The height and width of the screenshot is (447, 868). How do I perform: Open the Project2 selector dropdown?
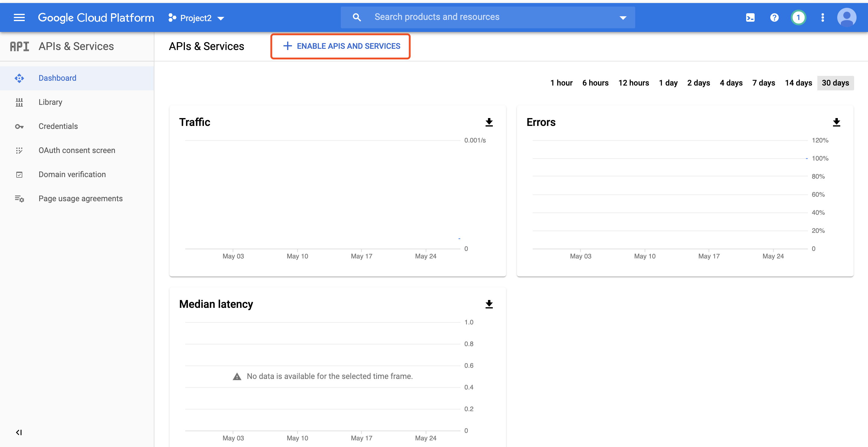tap(196, 17)
